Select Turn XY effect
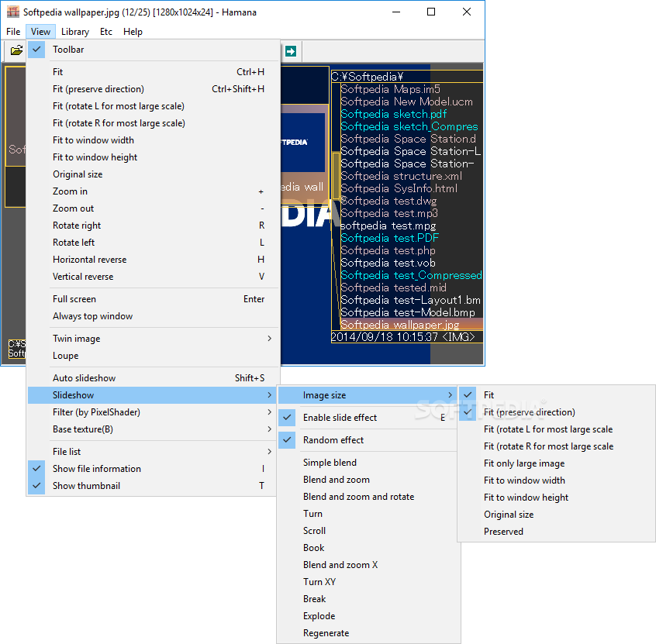Screen dimensions: 656x644 368,582
